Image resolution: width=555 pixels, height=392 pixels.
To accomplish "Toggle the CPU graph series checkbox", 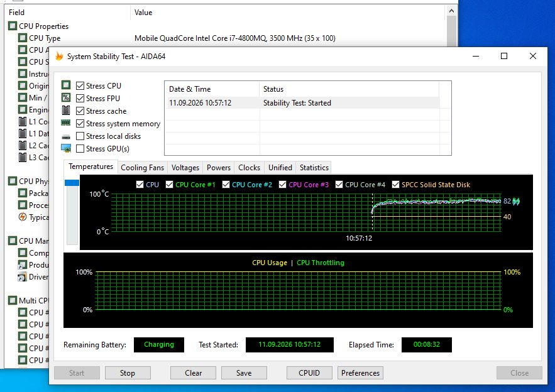I will pyautogui.click(x=140, y=185).
